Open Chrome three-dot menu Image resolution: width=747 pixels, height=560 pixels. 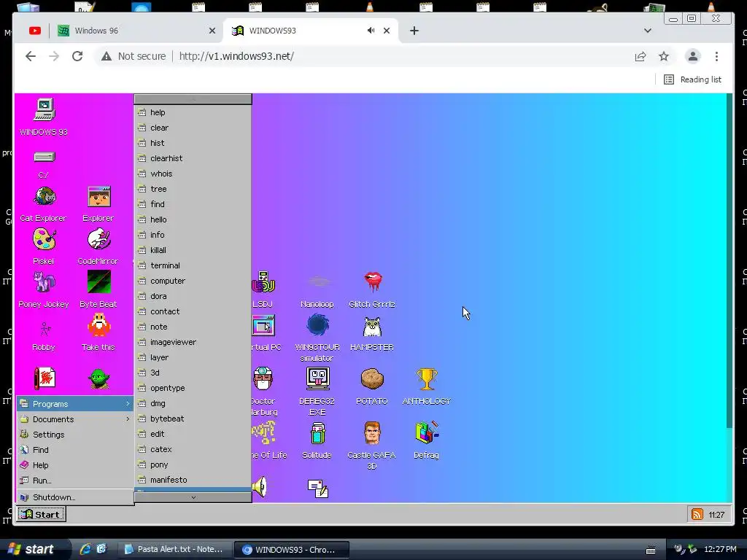pos(716,56)
